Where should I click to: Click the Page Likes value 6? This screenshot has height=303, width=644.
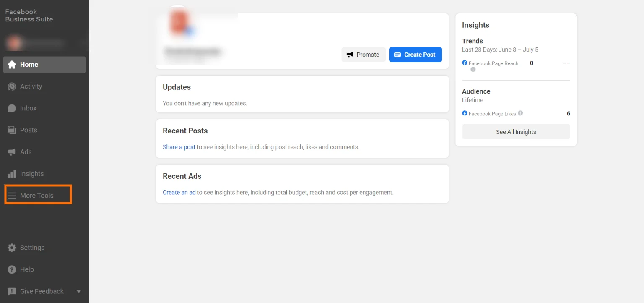coord(569,113)
